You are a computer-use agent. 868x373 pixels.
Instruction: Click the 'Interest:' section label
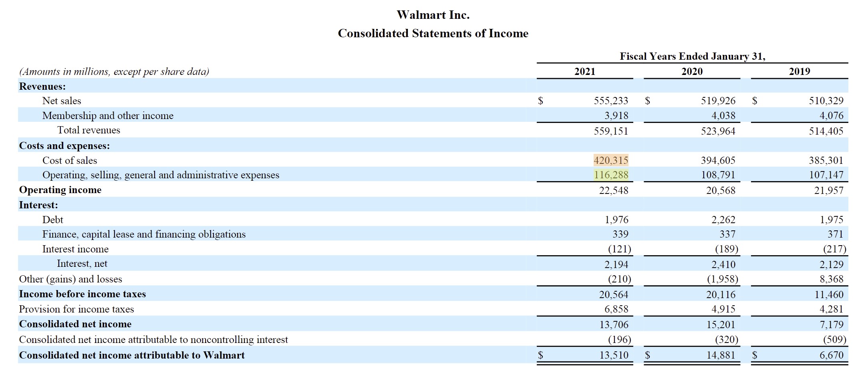(38, 205)
